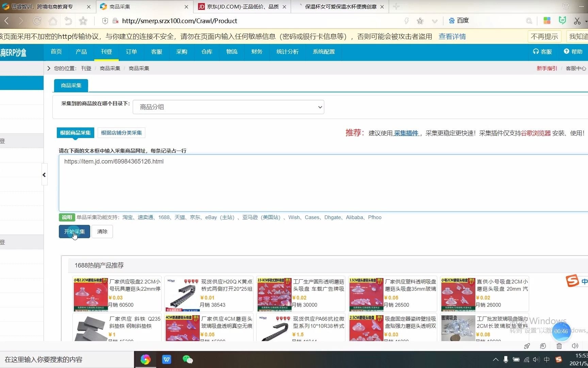Refresh the page using the reload icon
The height and width of the screenshot is (368, 588).
coord(37,21)
